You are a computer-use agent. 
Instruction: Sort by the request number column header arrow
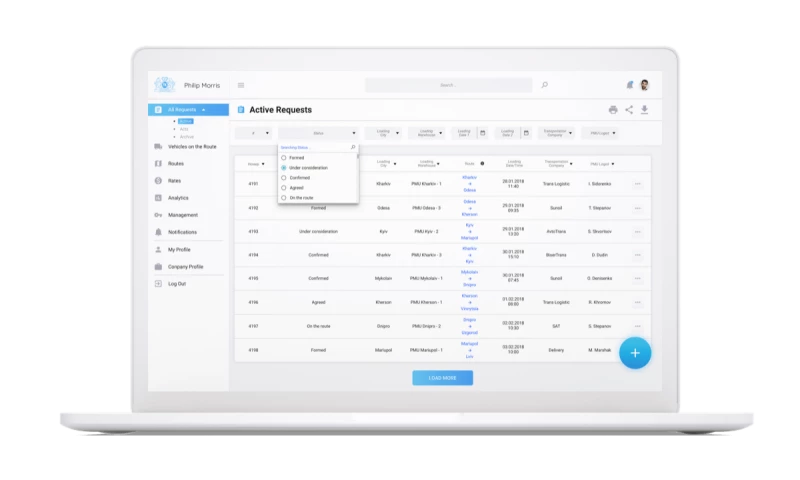point(263,164)
